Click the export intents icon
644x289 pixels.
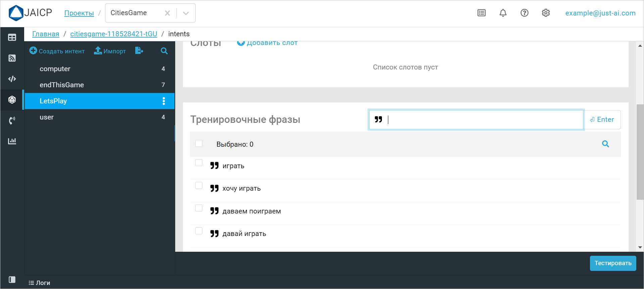(139, 51)
